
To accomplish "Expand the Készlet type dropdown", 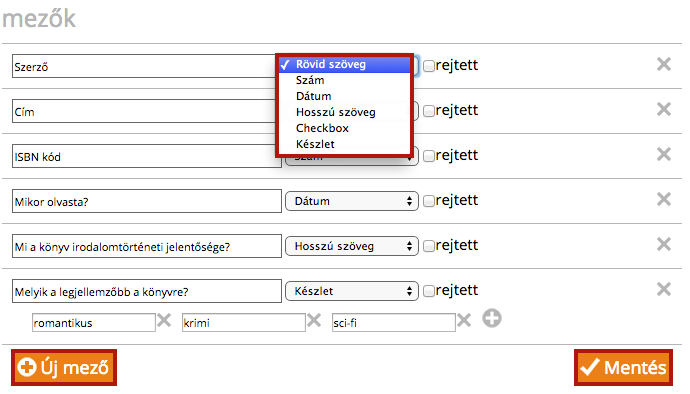I will (x=352, y=291).
